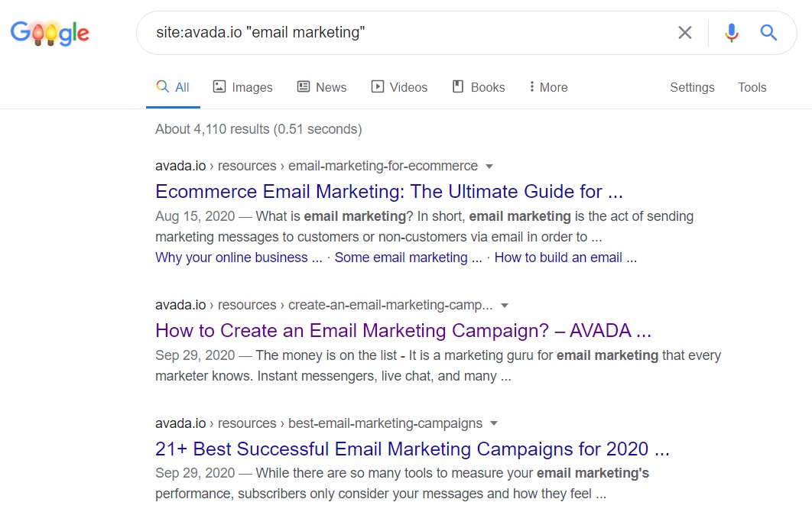Switch to the Books tab
812x512 pixels.
479,87
